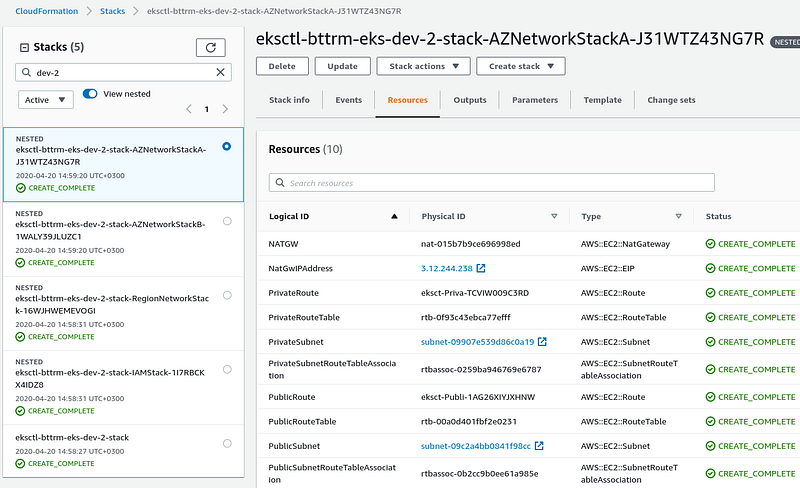Open the Change sets tab
This screenshot has width=800, height=488.
671,100
